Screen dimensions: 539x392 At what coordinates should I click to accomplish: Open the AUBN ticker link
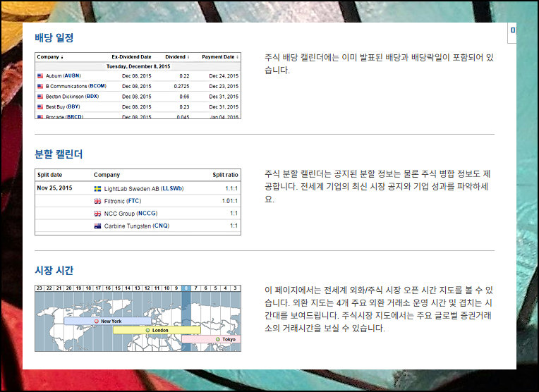click(72, 75)
